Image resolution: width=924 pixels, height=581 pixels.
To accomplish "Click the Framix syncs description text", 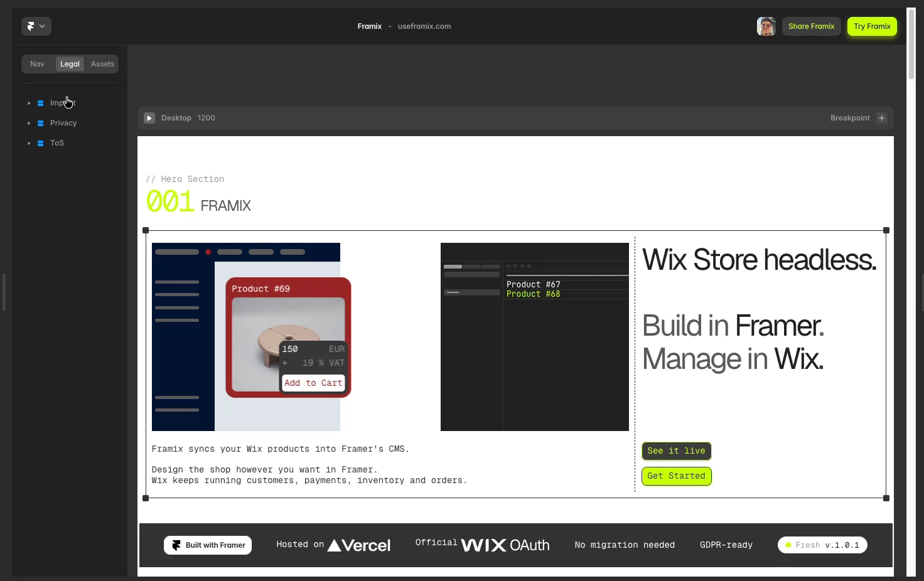I will coord(281,449).
